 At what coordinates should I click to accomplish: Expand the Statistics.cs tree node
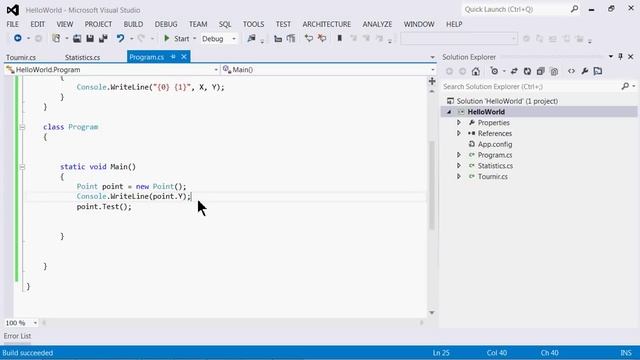(x=459, y=165)
